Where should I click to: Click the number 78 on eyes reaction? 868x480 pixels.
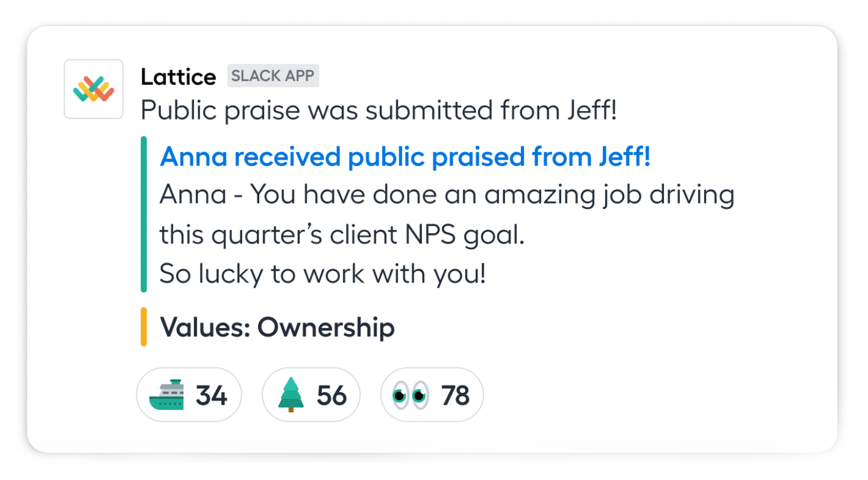(456, 396)
